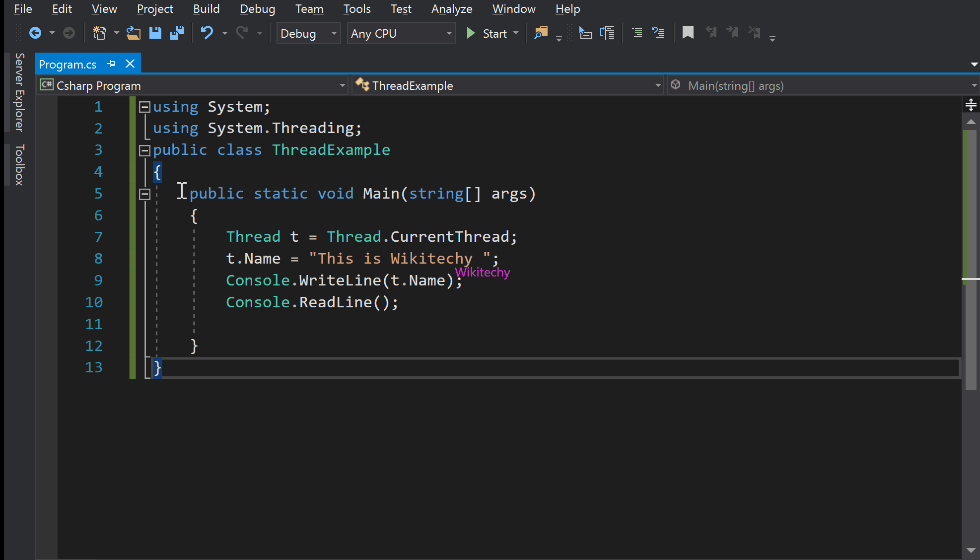This screenshot has height=560, width=980.
Task: Click the Undo toolbar icon
Action: [x=208, y=33]
